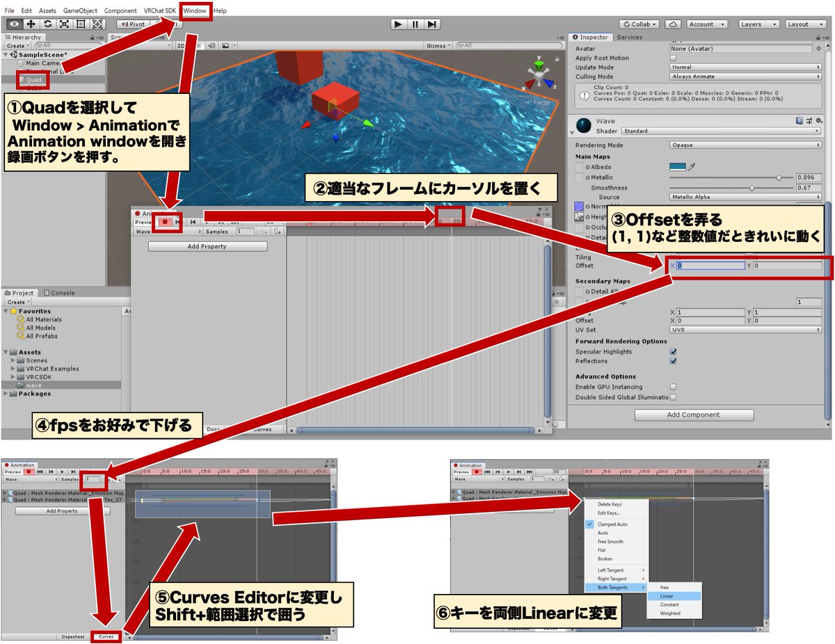Toggle scene audio speaker icon
Screen dimensions: 835x644
tap(212, 46)
